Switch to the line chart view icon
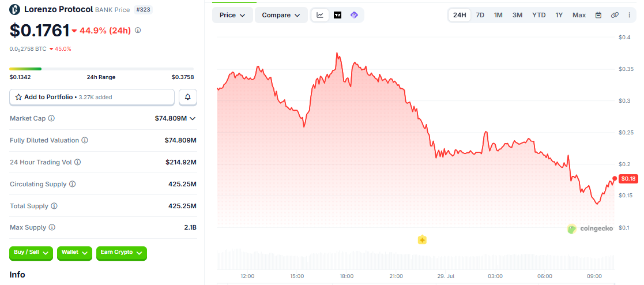 [320, 15]
